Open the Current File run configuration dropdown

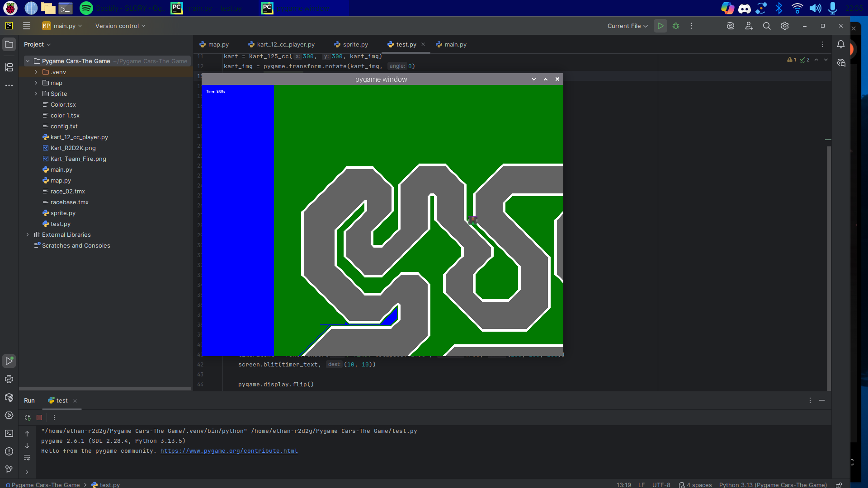click(x=627, y=26)
